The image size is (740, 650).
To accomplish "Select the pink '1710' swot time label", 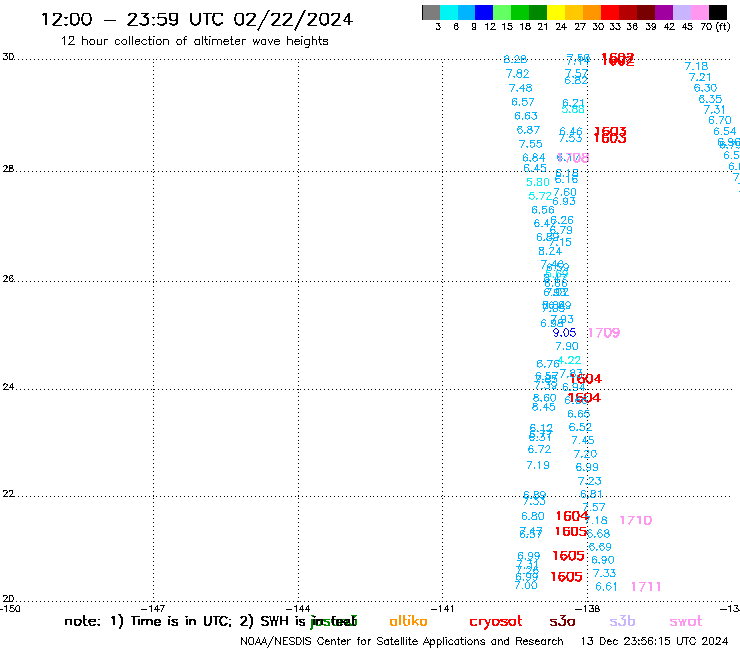I will click(636, 520).
